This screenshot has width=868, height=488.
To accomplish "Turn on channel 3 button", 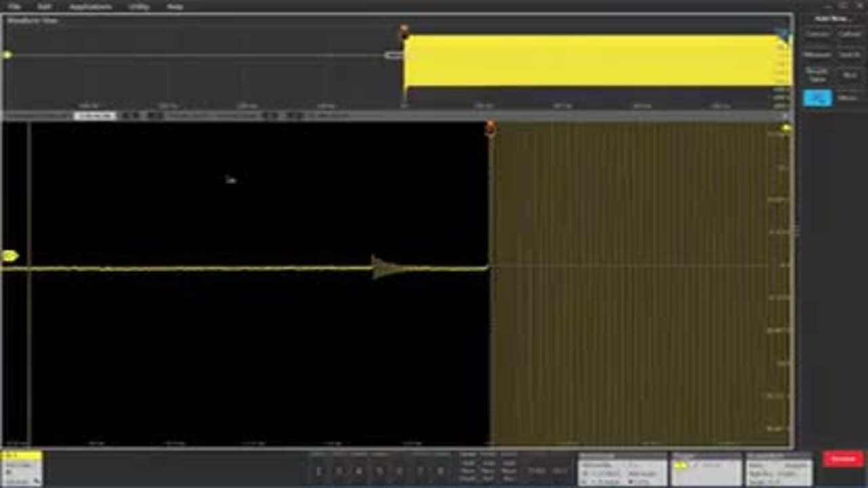I will pyautogui.click(x=339, y=471).
